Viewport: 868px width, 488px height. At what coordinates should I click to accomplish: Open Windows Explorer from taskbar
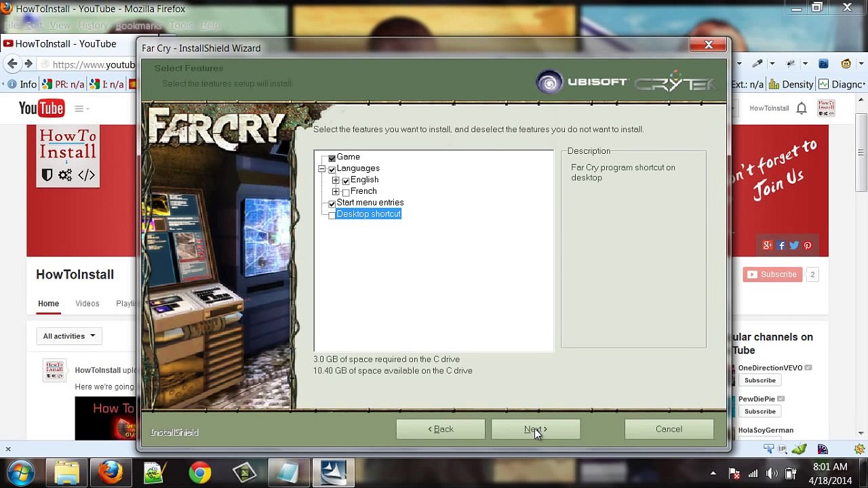[x=66, y=472]
